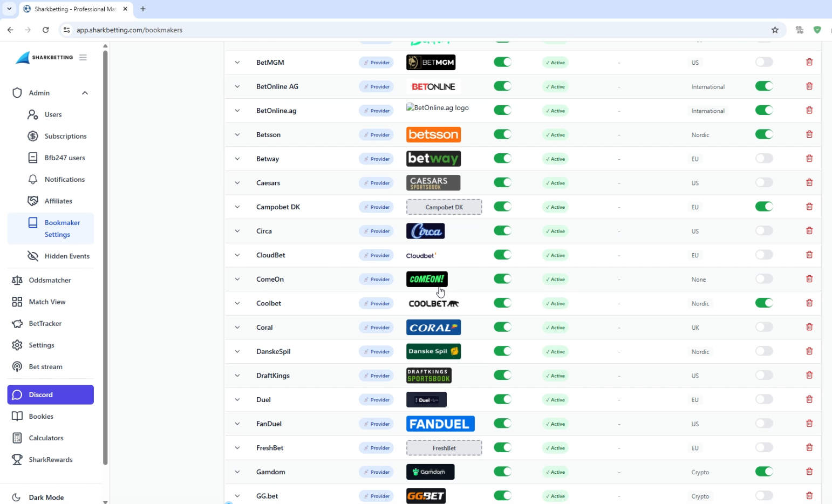Collapse sidebar with hamburger menu icon
The image size is (832, 504).
click(83, 57)
